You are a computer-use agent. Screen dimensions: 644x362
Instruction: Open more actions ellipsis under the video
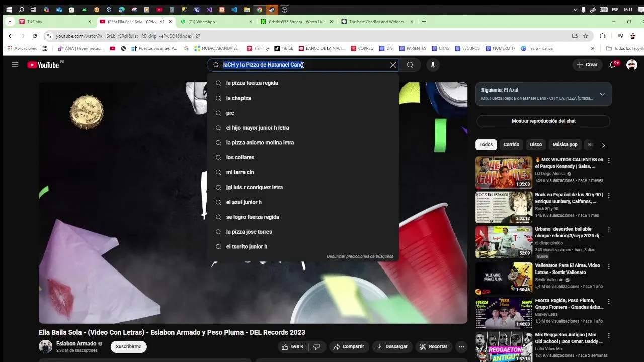pyautogui.click(x=461, y=347)
